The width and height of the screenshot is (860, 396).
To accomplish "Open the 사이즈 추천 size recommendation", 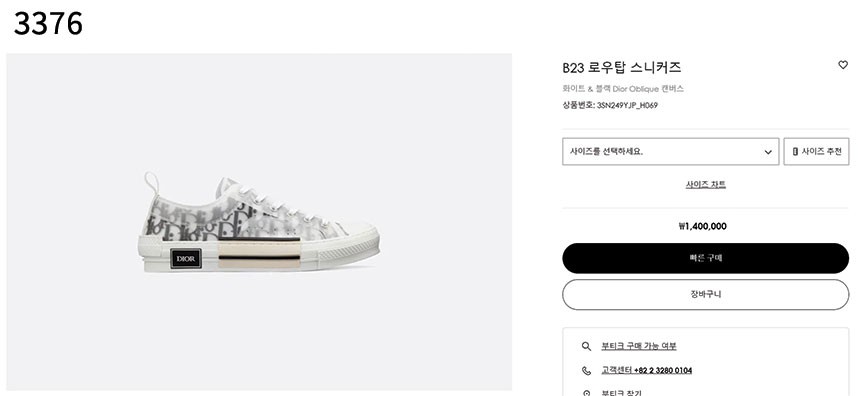I will point(816,151).
